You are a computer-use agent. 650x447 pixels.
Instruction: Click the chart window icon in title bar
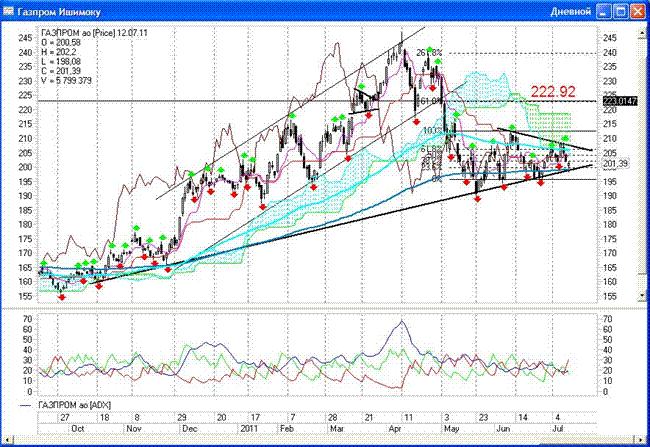click(x=8, y=11)
